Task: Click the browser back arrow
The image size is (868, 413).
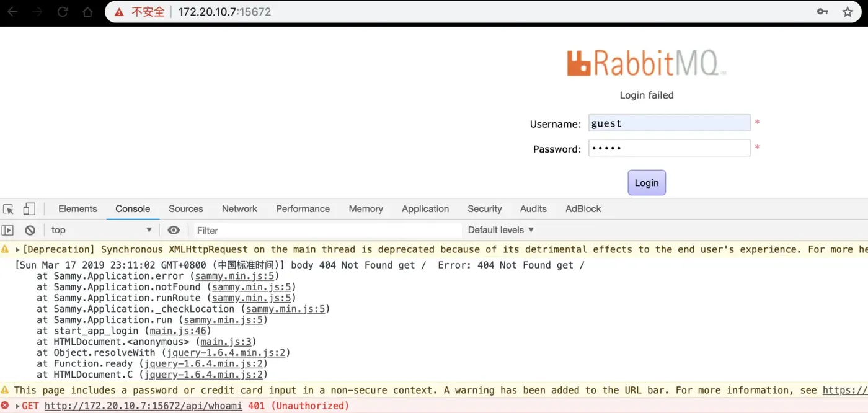Action: pos(12,12)
